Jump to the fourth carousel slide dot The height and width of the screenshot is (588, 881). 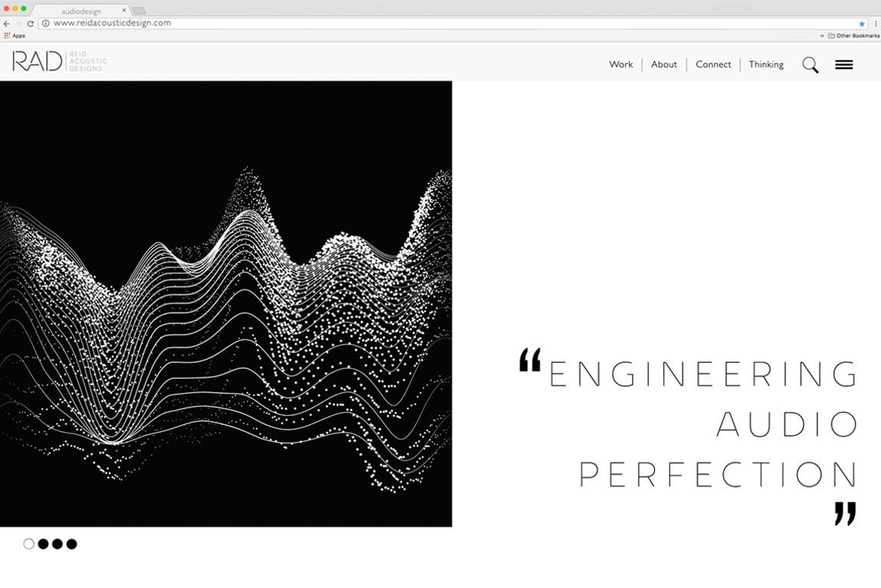(71, 544)
